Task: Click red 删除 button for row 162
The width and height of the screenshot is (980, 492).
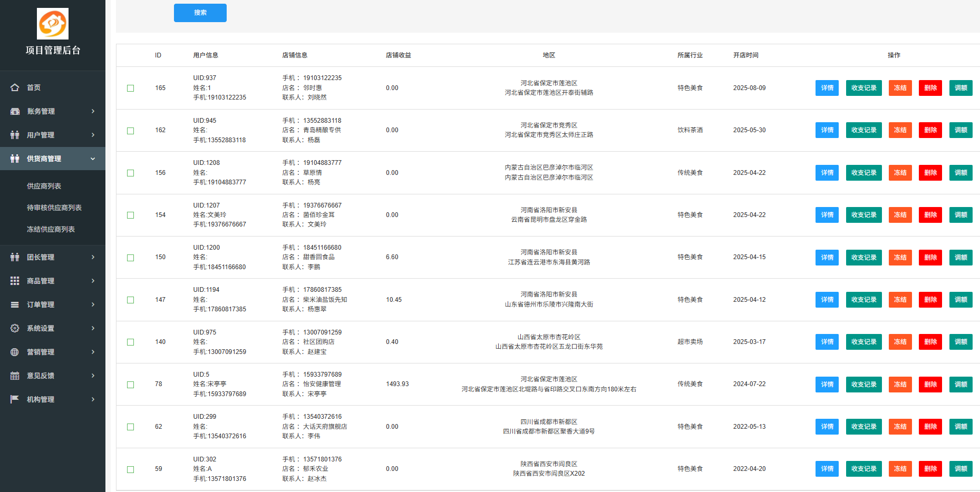Action: [930, 130]
